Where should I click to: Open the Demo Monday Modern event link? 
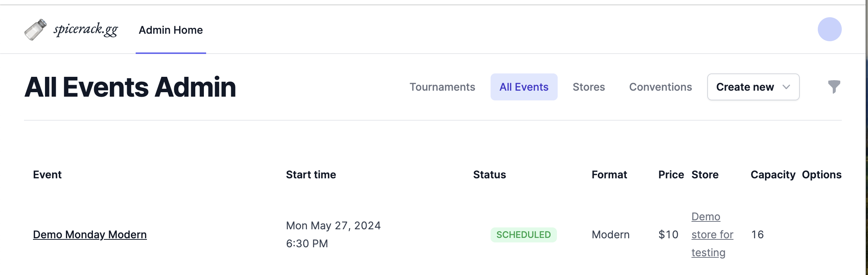[x=90, y=235]
